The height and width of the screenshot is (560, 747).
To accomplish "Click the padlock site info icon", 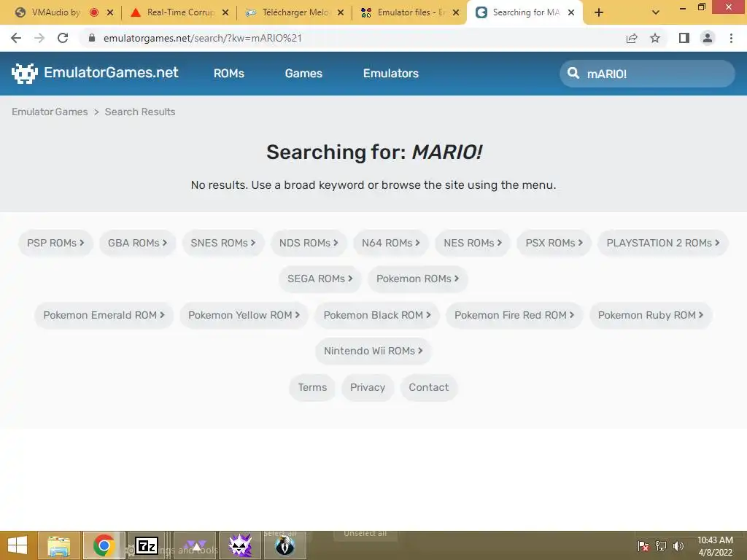I will coord(92,38).
